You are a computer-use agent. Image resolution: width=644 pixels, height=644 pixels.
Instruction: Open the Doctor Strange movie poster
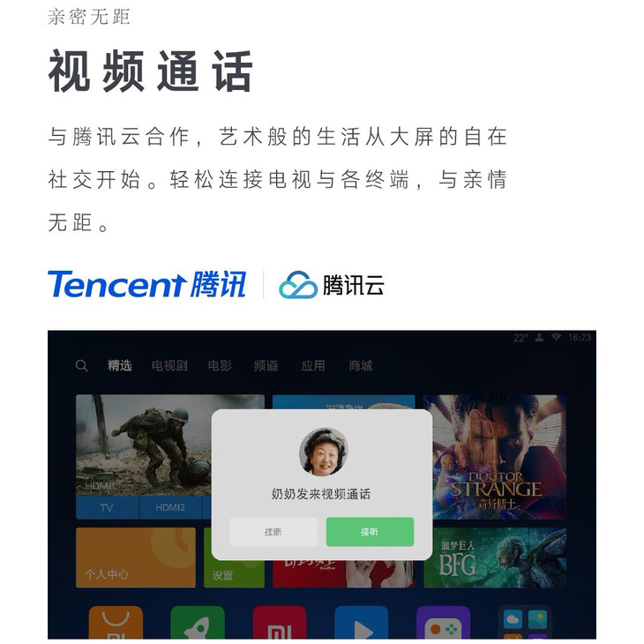[495, 457]
